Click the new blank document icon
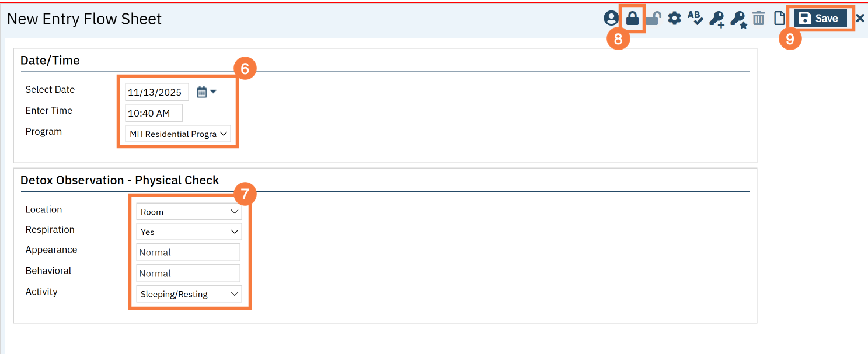 [x=779, y=19]
